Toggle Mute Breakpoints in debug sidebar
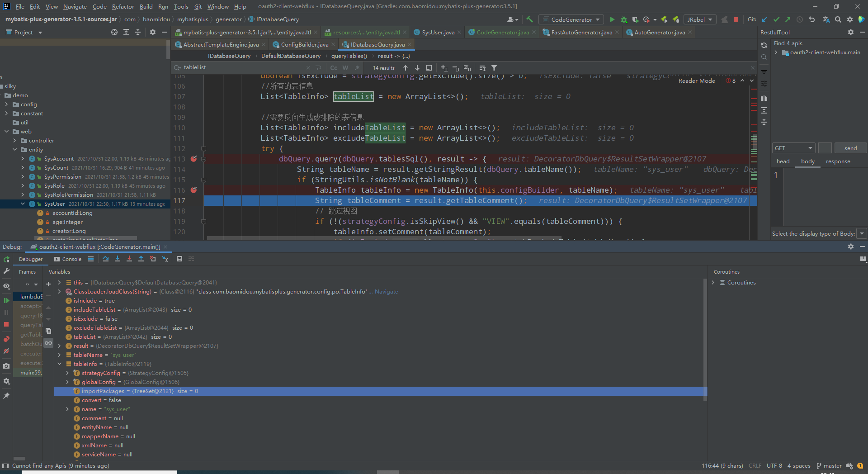868x474 pixels. click(x=6, y=351)
